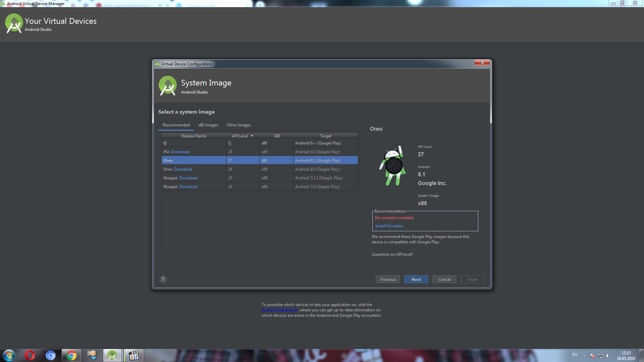Download the Nougat API 25 image
644x362 pixels.
pyautogui.click(x=189, y=178)
